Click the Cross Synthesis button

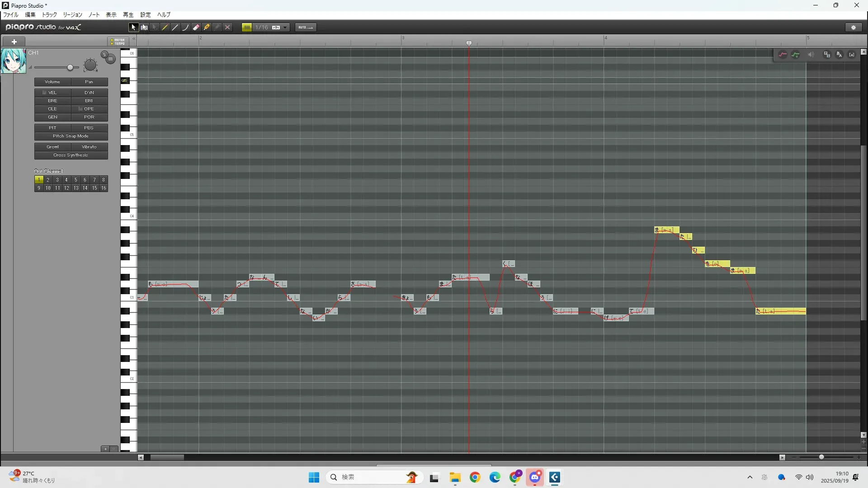point(71,155)
